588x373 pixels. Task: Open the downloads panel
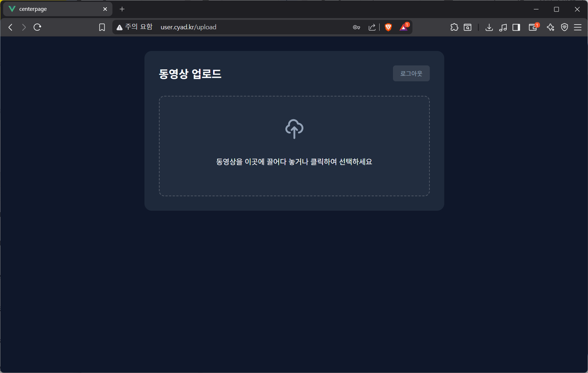tap(489, 27)
